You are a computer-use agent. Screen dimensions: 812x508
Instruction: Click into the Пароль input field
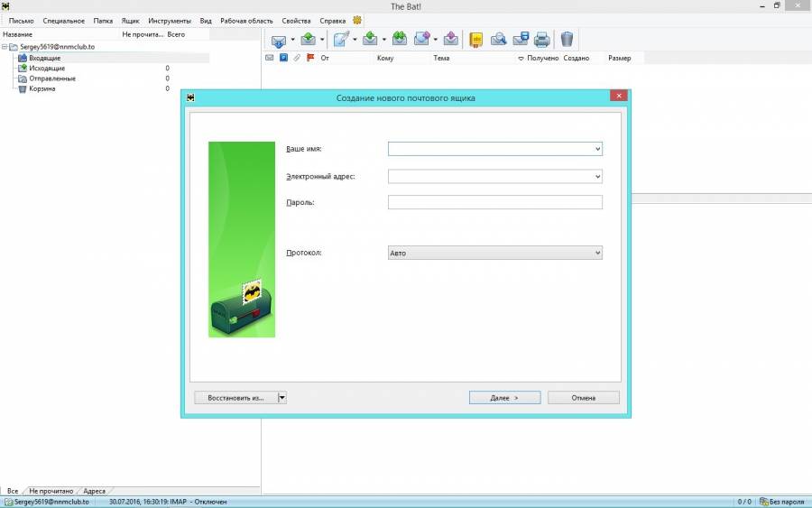494,202
